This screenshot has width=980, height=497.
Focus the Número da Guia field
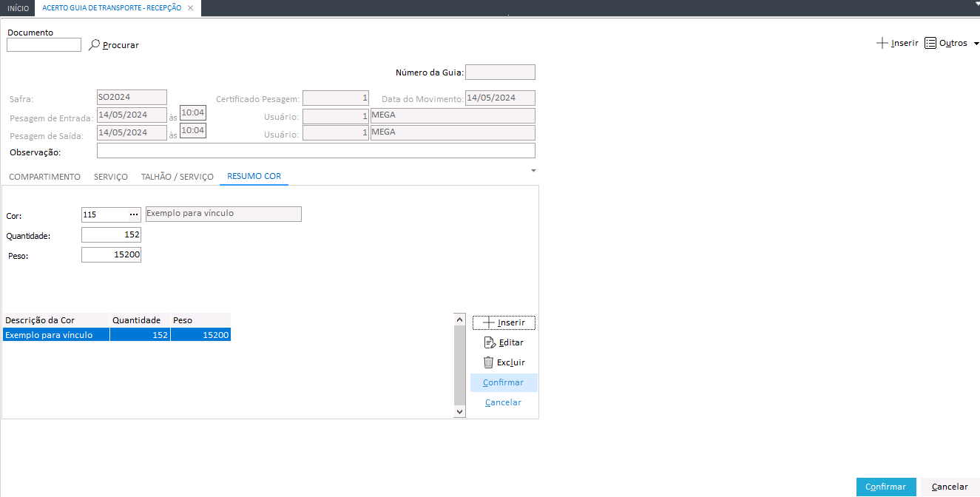pyautogui.click(x=500, y=72)
